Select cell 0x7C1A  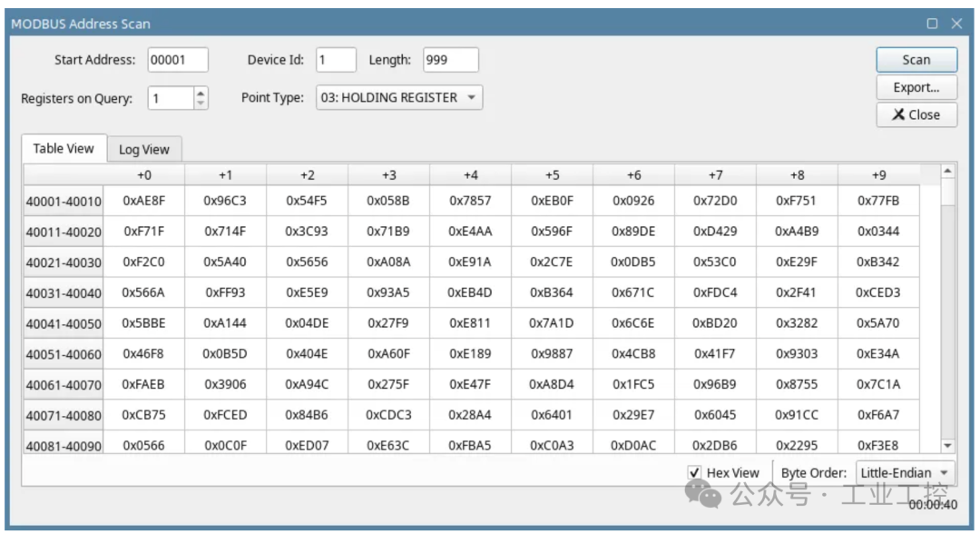pyautogui.click(x=878, y=384)
